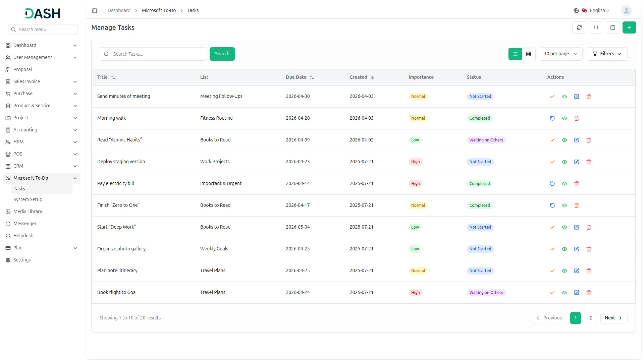
Task: Edit the 'Organize photo gallery' task
Action: tap(576, 249)
